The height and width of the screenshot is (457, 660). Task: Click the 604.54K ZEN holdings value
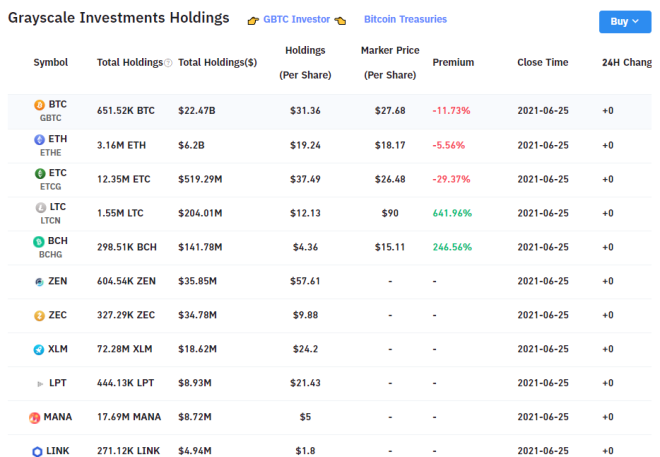click(x=126, y=281)
